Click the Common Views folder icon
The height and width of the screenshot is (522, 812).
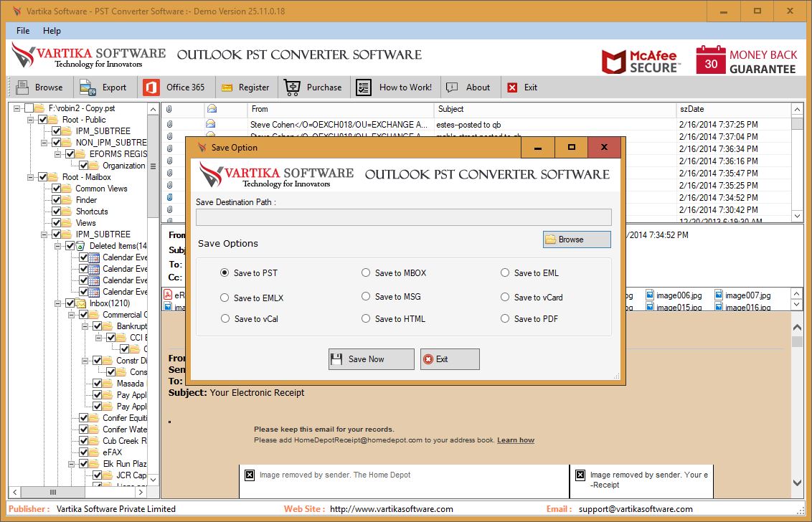click(67, 189)
